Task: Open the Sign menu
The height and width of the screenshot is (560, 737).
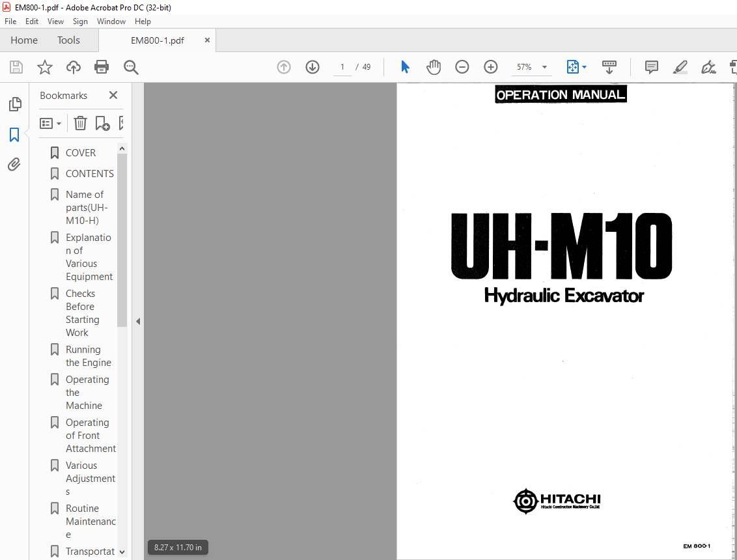Action: (x=80, y=21)
